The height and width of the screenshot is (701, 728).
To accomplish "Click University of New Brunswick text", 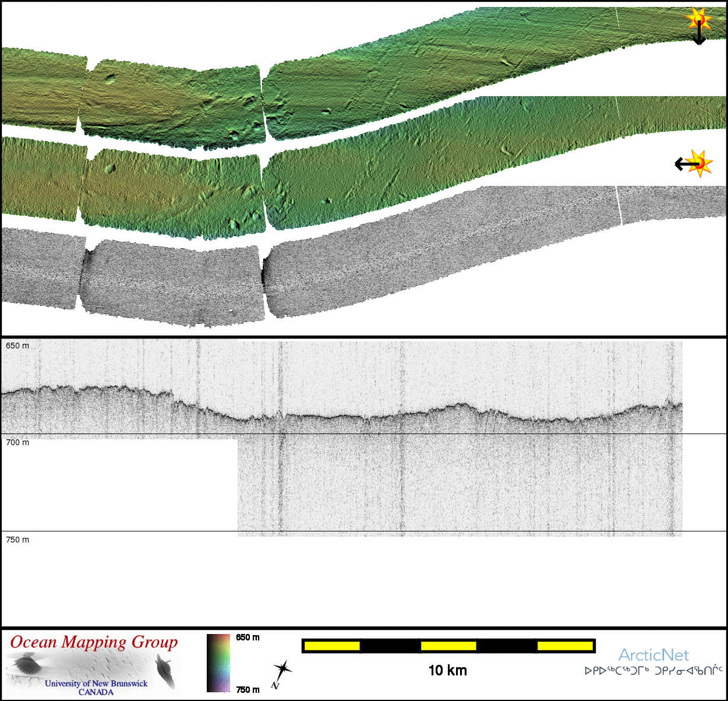I will 96,684.
